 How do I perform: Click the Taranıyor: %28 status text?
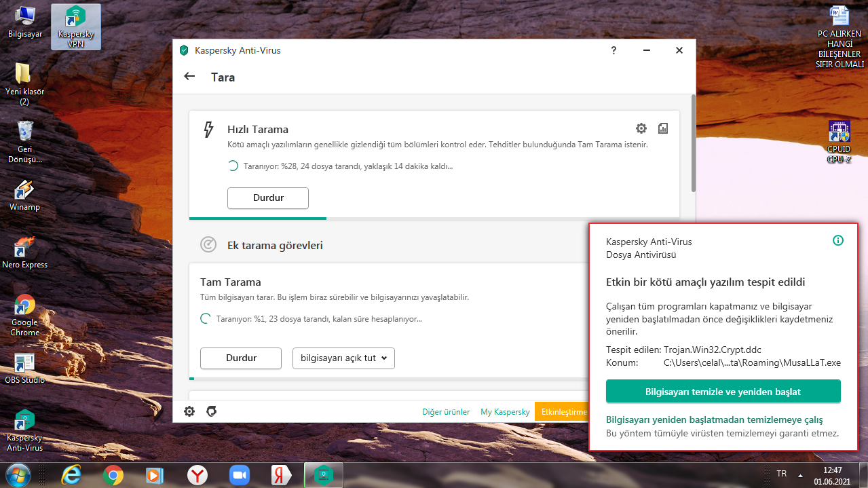tap(347, 166)
